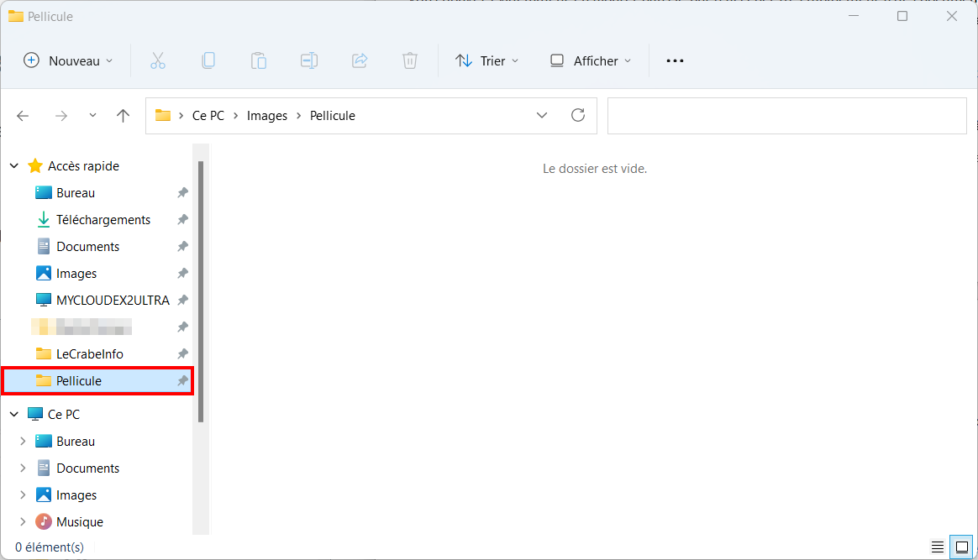Expand Documents under Ce PC
Screen dimensions: 978x560
(23, 468)
